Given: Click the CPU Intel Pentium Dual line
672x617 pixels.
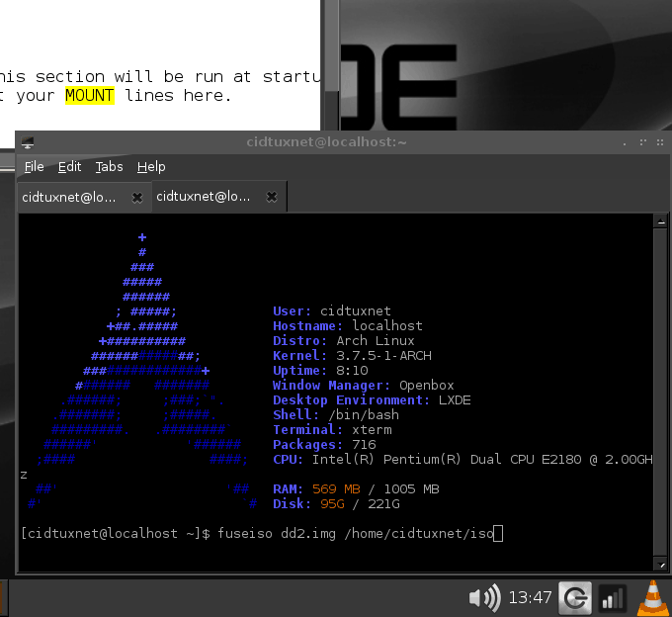Looking at the screenshot, I should pos(462,460).
